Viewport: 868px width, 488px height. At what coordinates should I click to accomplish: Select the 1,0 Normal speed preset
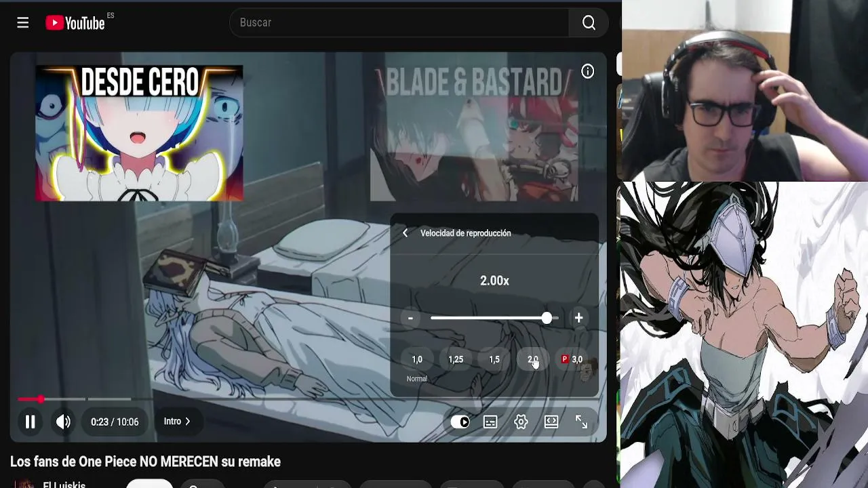(x=417, y=360)
